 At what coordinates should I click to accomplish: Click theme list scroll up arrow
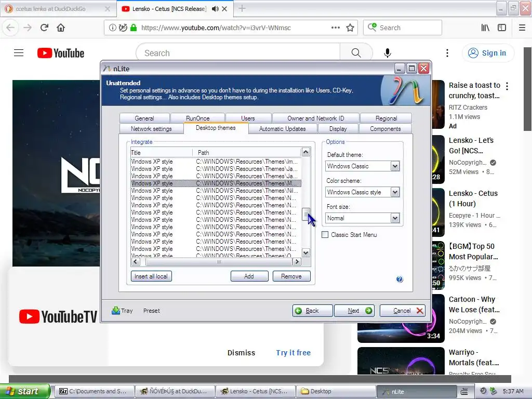coord(305,152)
